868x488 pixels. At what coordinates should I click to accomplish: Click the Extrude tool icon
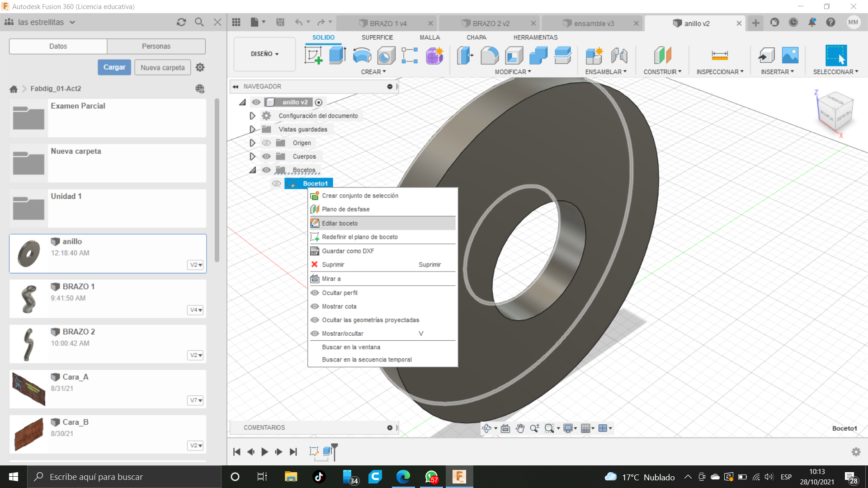[337, 56]
